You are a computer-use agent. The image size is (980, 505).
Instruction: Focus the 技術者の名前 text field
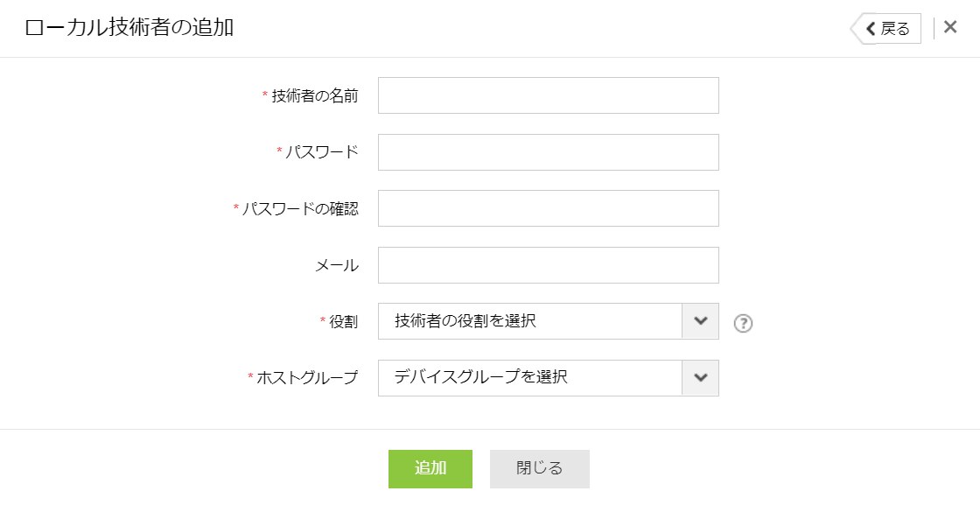(x=548, y=95)
